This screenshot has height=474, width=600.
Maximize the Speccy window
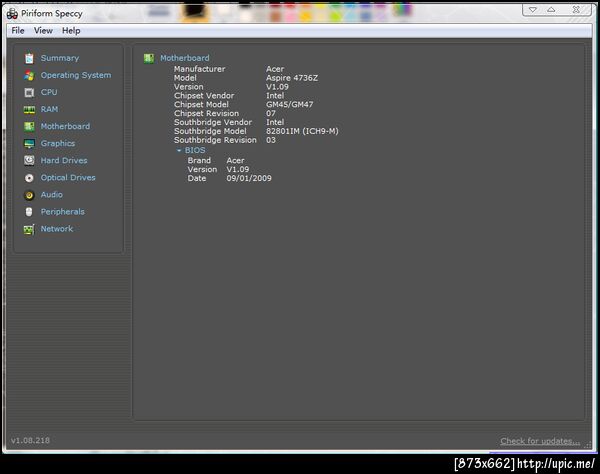(x=551, y=10)
